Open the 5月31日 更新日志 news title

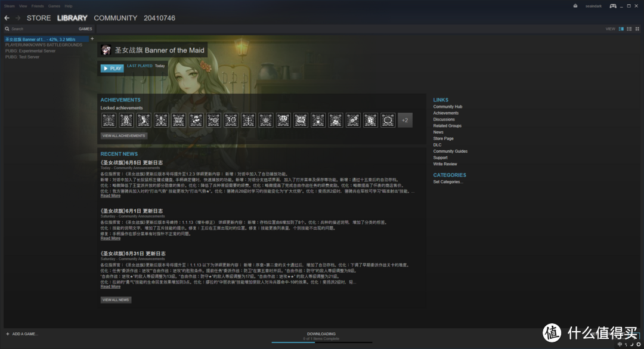[x=133, y=254]
